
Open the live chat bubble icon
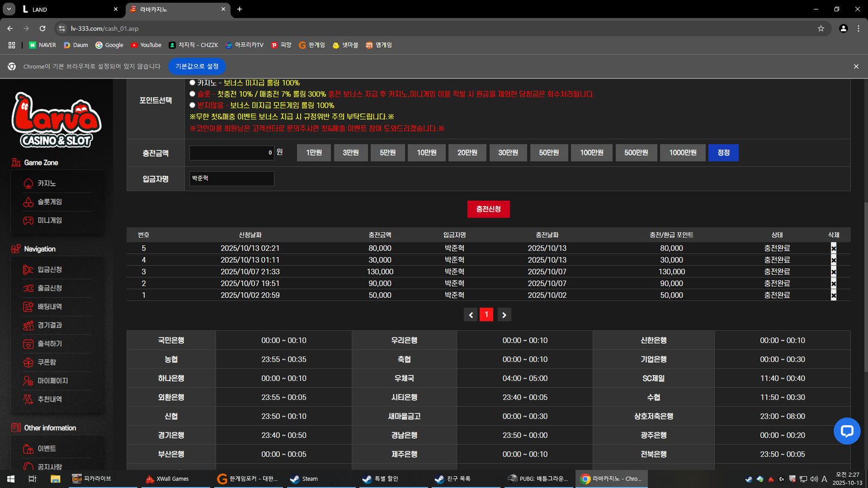point(847,431)
